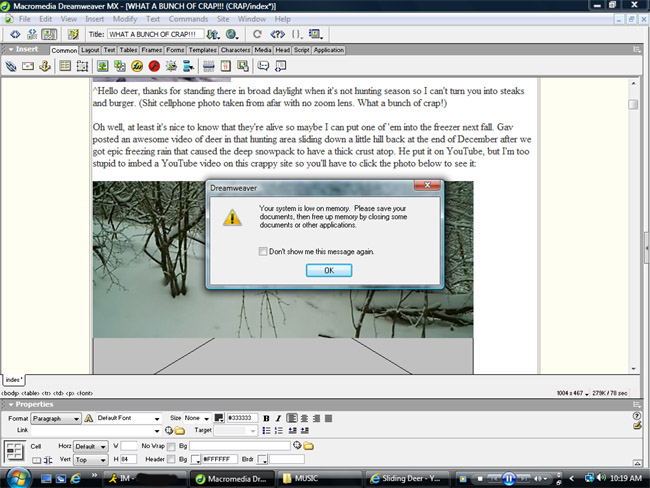
Task: Open cell Bg color swatch
Action: (196, 459)
